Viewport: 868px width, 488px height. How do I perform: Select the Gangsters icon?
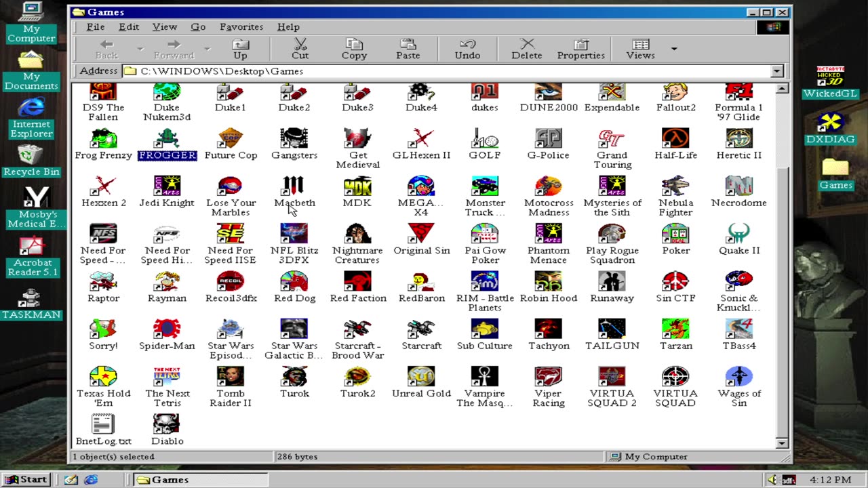tap(294, 139)
